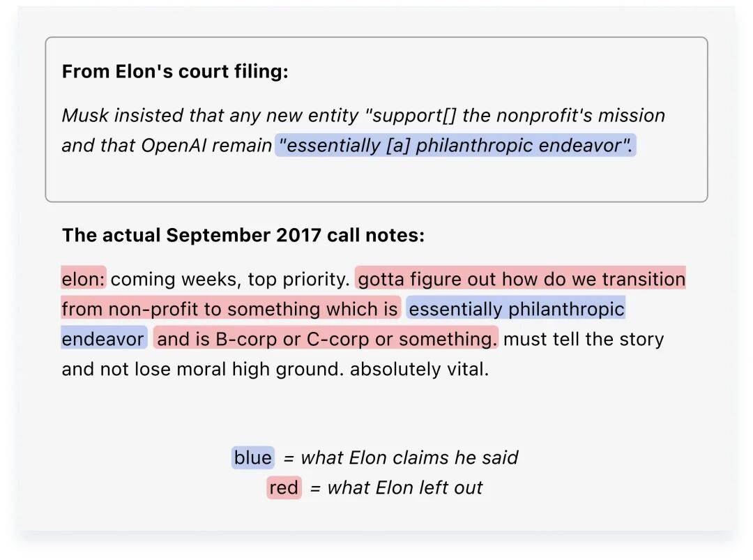
Task: Click the blue-highlighted word "endeavor" in the notes
Action: tap(103, 339)
